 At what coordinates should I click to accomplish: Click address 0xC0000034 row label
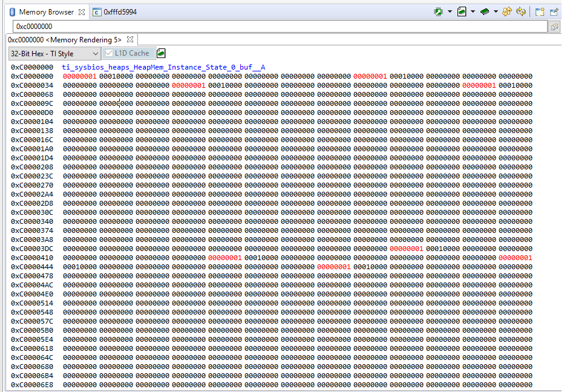[x=32, y=85]
